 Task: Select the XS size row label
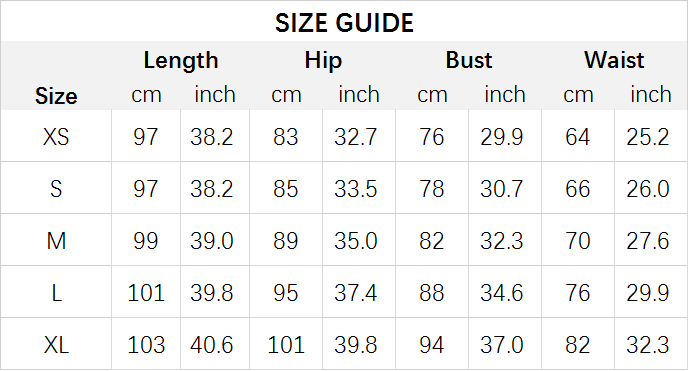pyautogui.click(x=56, y=136)
